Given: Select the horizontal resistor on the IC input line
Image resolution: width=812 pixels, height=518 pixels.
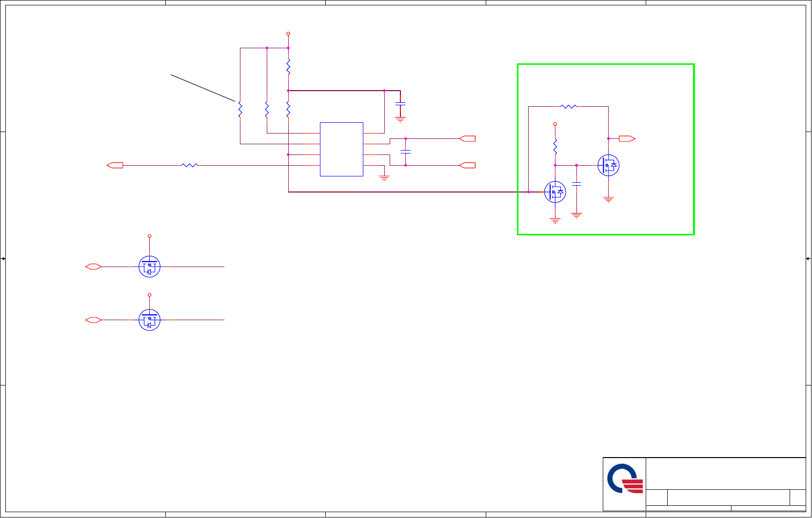Looking at the screenshot, I should 190,165.
